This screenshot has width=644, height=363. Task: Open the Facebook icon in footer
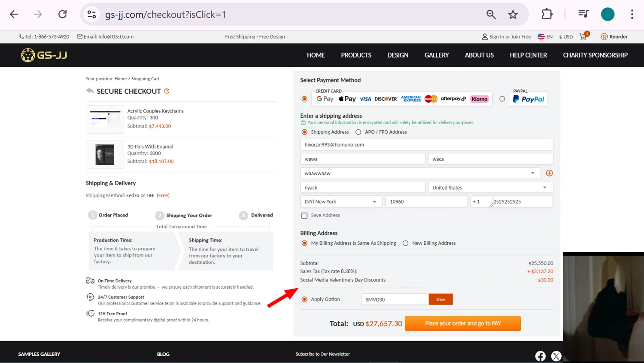541,356
